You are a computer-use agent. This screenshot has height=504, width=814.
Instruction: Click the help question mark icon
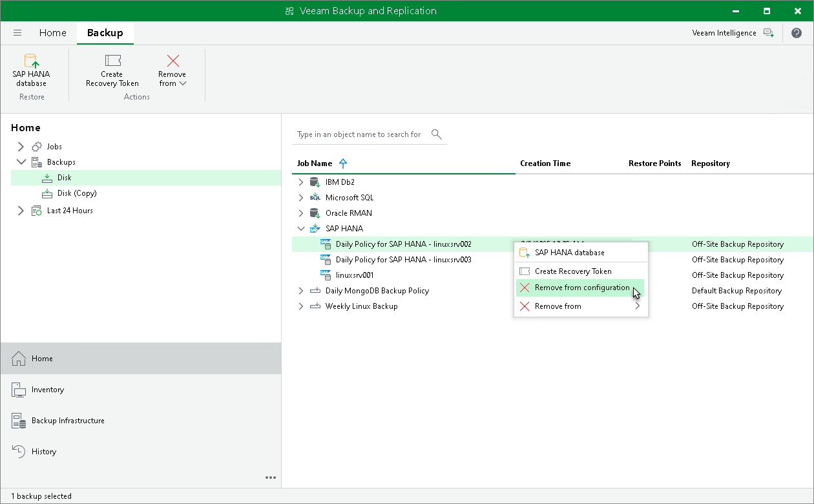(x=797, y=33)
